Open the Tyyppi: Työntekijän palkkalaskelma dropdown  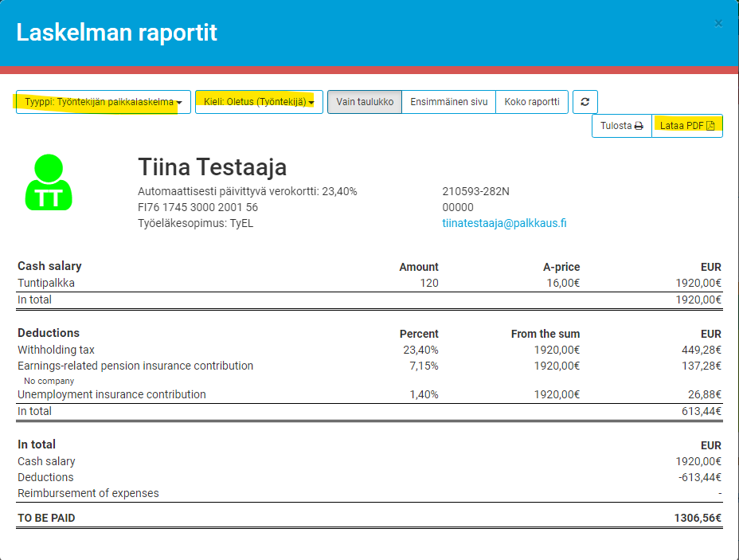click(x=104, y=102)
